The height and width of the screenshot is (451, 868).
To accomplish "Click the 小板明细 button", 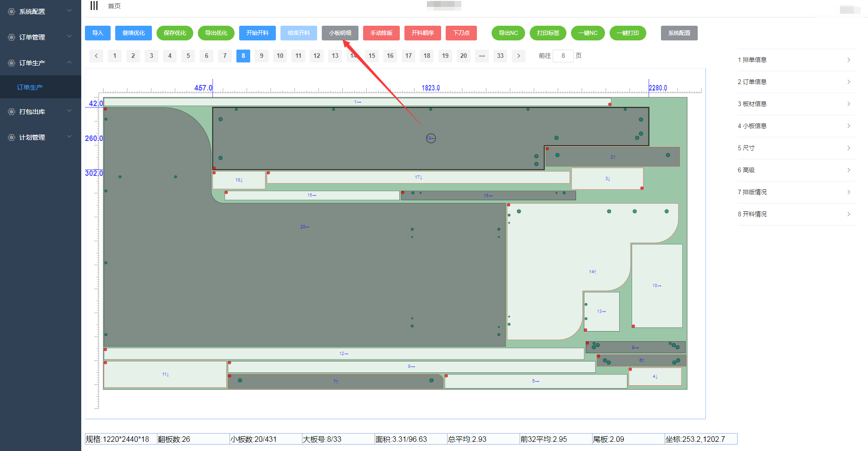I will tap(340, 33).
